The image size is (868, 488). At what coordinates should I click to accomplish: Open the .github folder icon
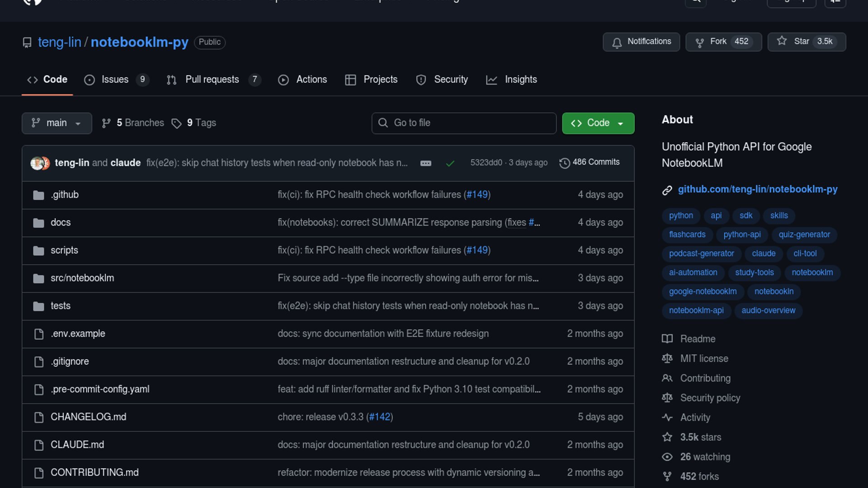point(39,195)
